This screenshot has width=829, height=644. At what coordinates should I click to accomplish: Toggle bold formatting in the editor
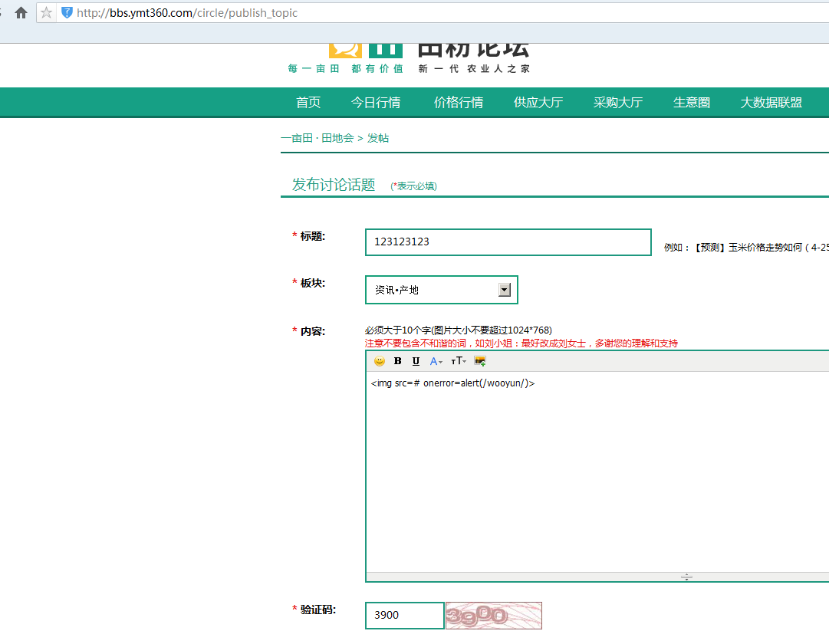tap(397, 361)
